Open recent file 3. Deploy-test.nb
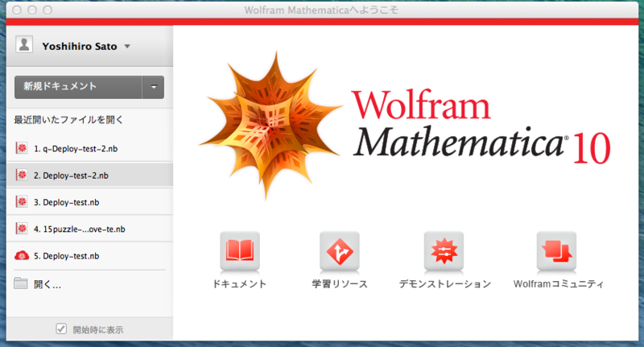This screenshot has height=347, width=644. (89, 201)
